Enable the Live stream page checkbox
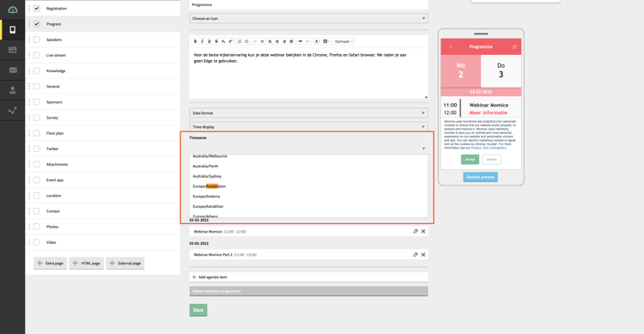 pyautogui.click(x=37, y=55)
